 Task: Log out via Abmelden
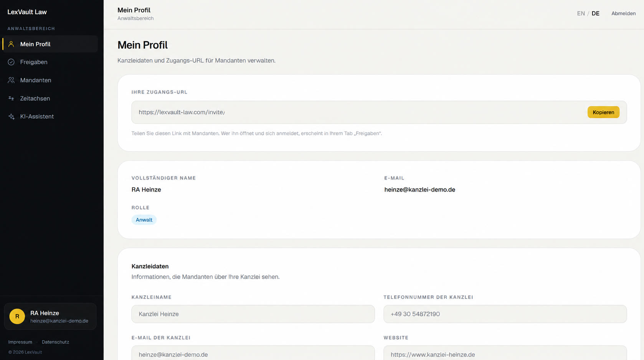click(x=623, y=13)
